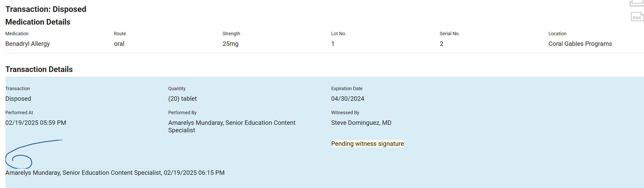Export the transaction as PDF
The width and height of the screenshot is (644, 188).
point(637,17)
